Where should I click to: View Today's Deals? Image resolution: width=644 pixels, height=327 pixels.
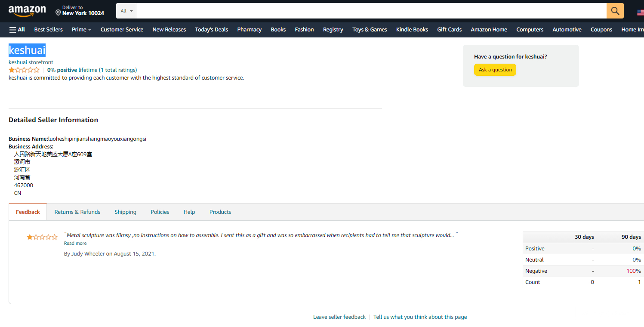coord(212,30)
